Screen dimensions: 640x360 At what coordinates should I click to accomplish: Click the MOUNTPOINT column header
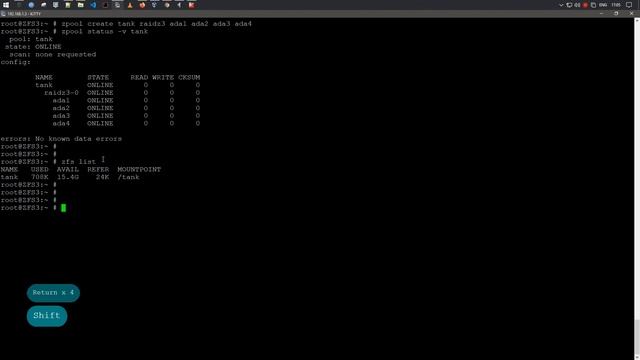tap(139, 169)
